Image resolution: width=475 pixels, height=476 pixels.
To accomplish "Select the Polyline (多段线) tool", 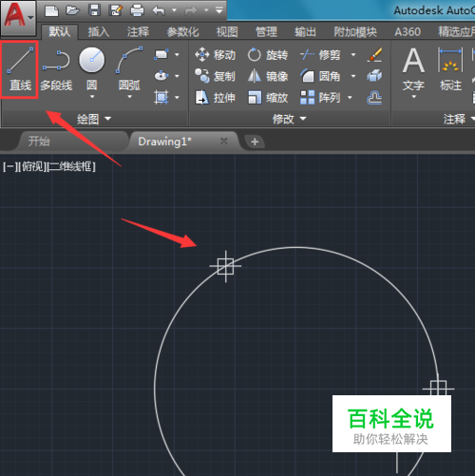I will pos(56,69).
